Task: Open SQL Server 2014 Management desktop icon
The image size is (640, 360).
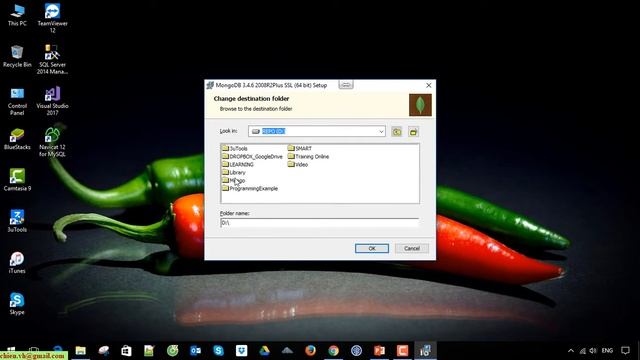Action: [52, 59]
